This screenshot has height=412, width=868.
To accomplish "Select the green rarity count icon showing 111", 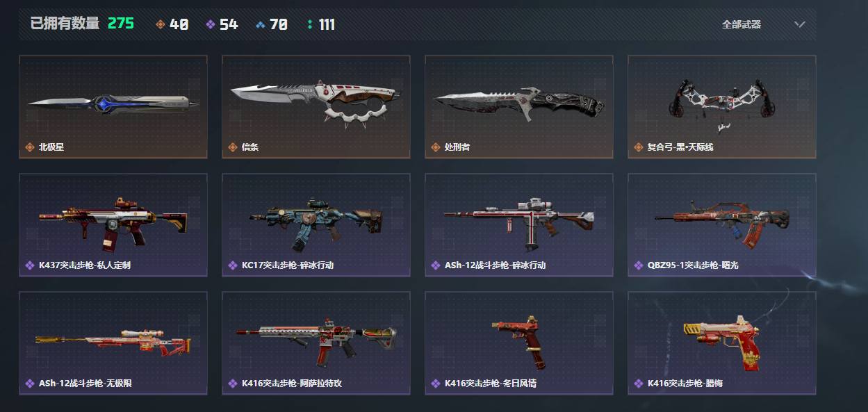I will pos(310,24).
